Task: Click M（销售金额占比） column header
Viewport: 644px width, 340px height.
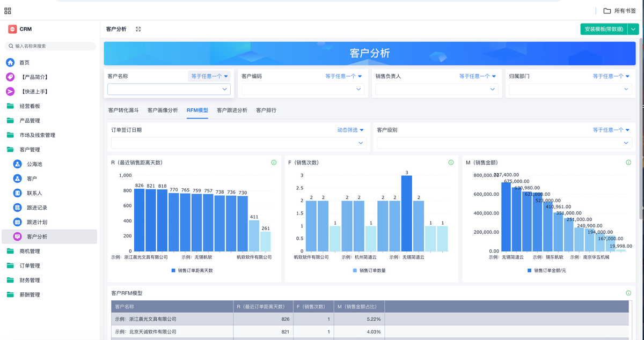Action: [x=358, y=307]
